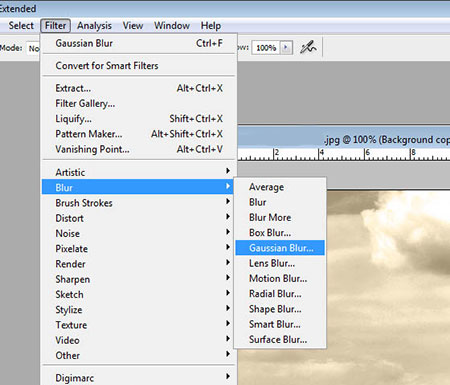Choose Gaussian Blur... in Blur submenu

pos(280,248)
